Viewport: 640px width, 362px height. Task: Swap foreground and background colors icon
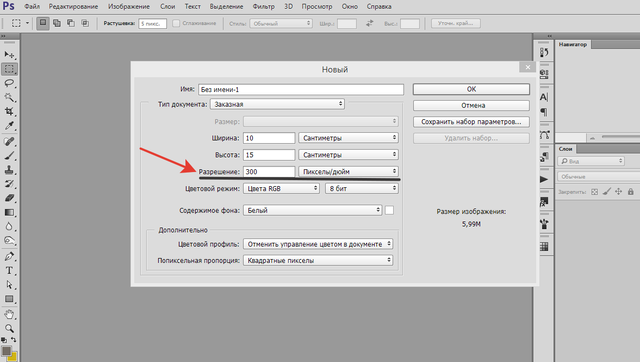[13, 340]
